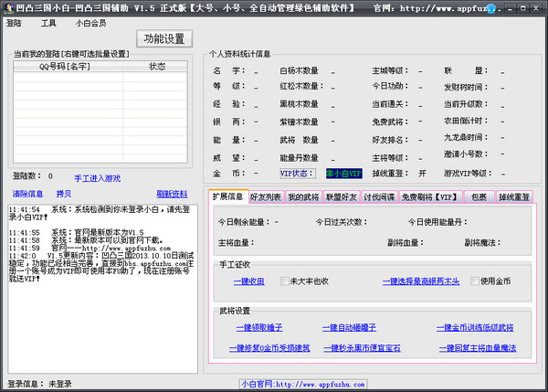Viewport: 548px width, 392px height.
Task: Click the 白杨木数量 label
Action: pos(299,71)
